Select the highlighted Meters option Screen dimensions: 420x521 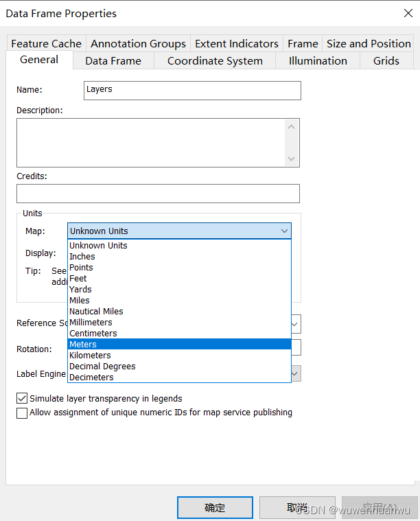tap(179, 344)
